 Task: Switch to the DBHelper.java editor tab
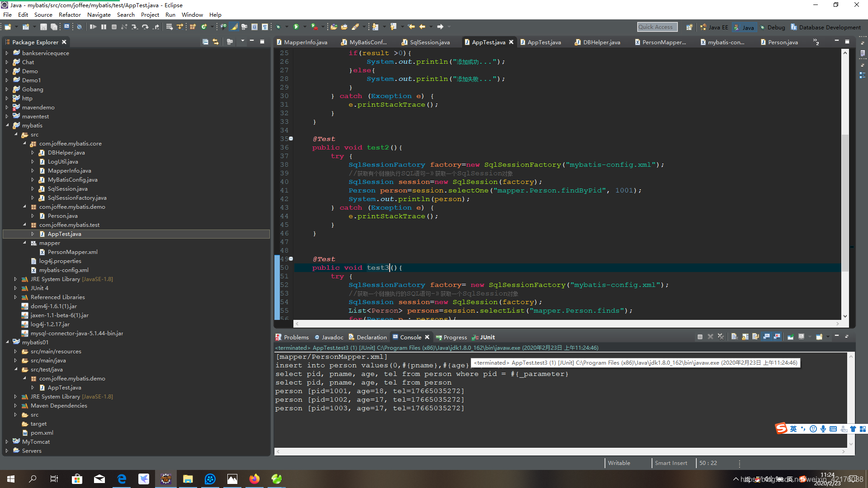click(x=601, y=42)
